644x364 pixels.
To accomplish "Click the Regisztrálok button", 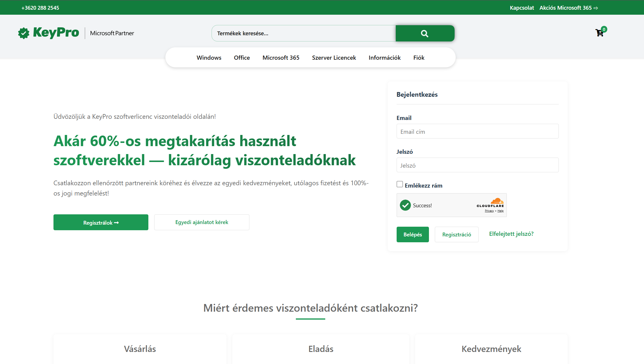I will tap(101, 222).
